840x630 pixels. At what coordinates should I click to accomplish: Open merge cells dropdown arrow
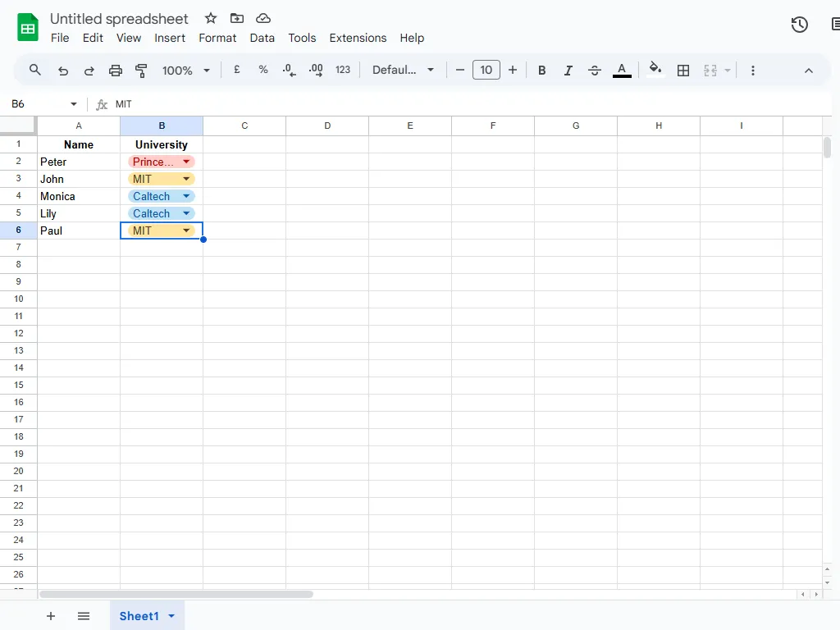pyautogui.click(x=728, y=71)
